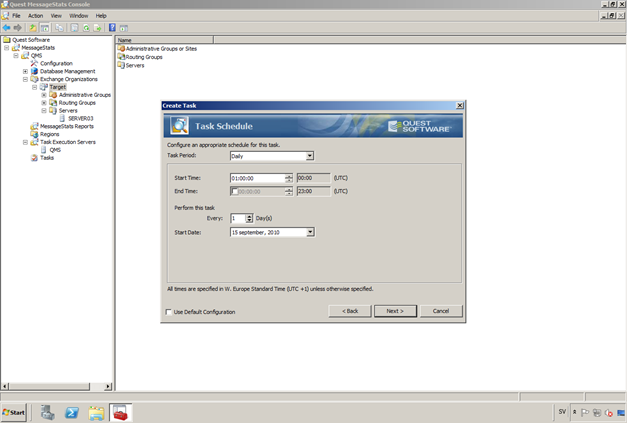The height and width of the screenshot is (423, 627).
Task: Select QMS under Task Execution Servers
Action: [55, 150]
